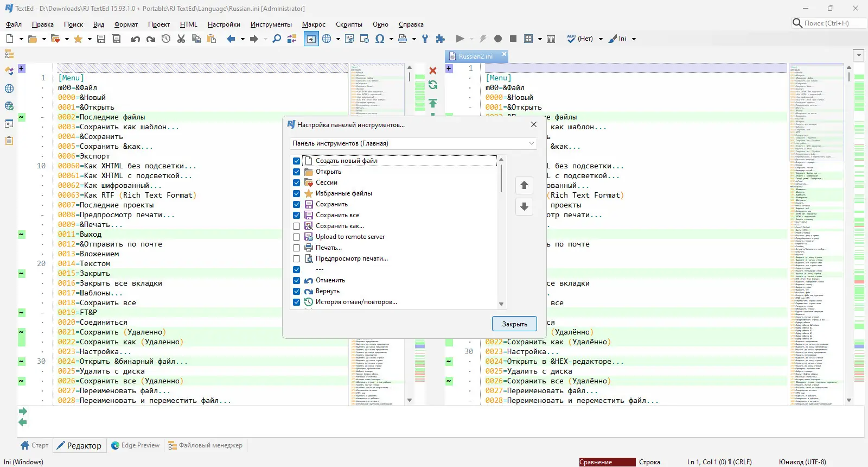Click the red X icon between compare panes

(x=433, y=71)
